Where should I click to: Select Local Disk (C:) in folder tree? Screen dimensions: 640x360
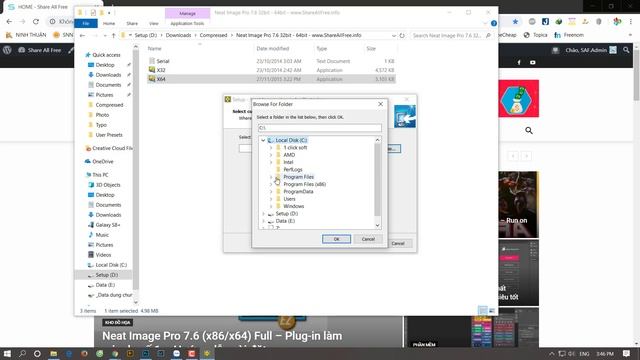point(291,140)
